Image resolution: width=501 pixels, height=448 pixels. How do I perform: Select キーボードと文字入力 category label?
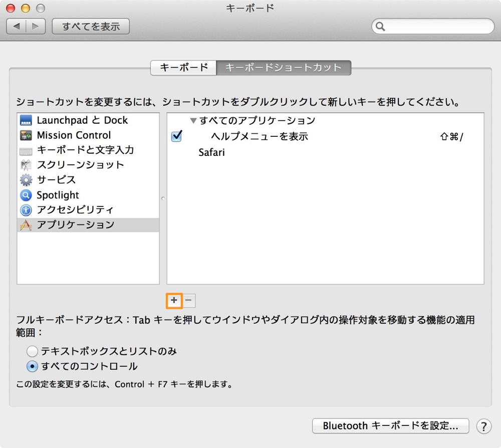point(85,150)
